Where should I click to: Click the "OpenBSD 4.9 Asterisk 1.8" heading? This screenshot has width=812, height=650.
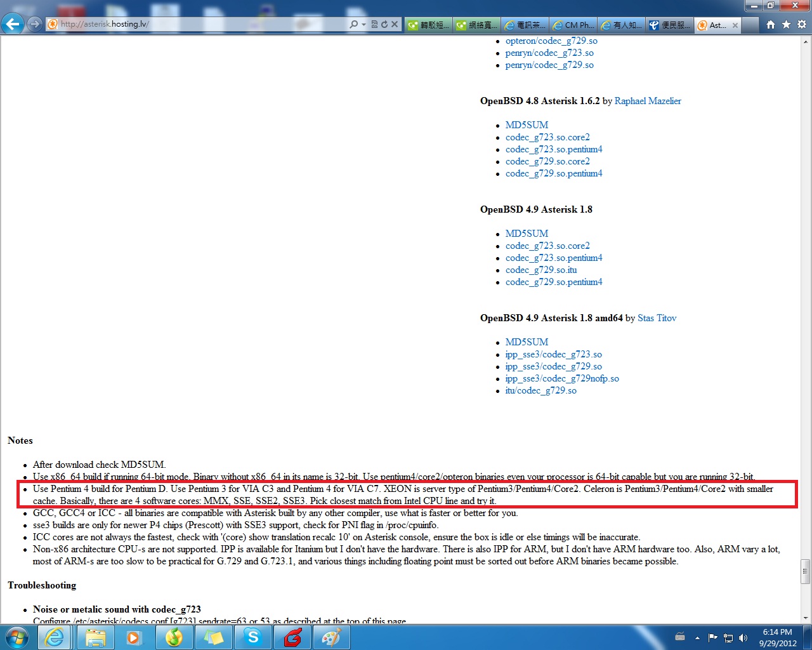coord(536,209)
